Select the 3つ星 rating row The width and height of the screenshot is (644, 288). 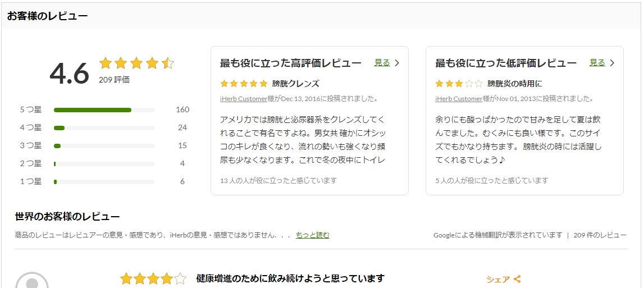[x=104, y=146]
